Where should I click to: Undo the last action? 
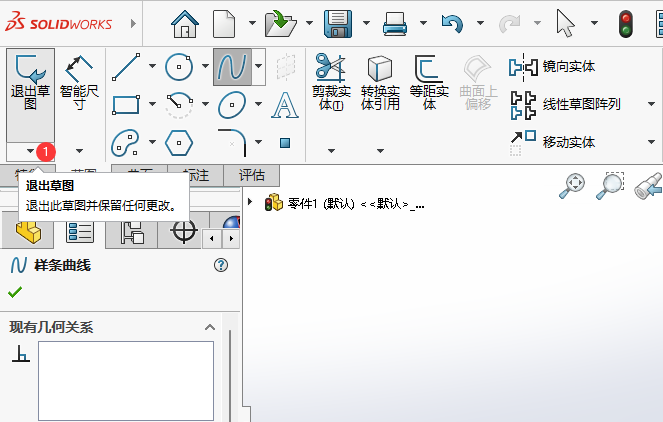click(x=452, y=24)
